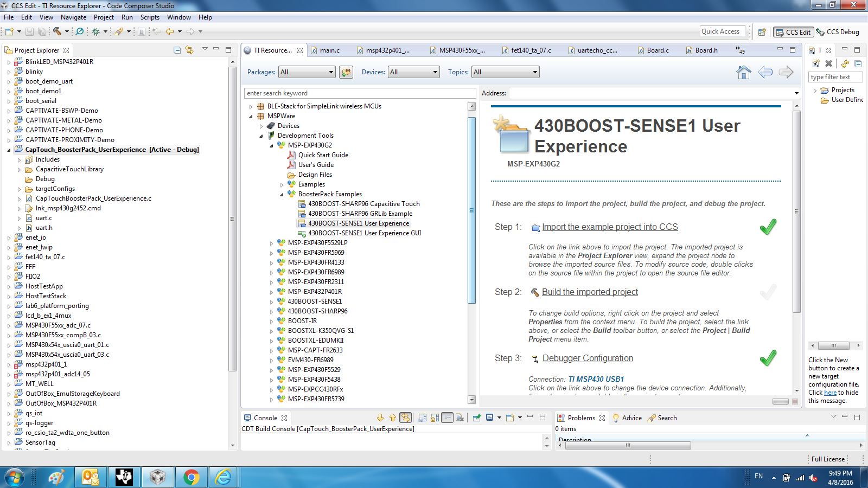Screen dimensions: 868x488
Task: Click the search keyword input field
Action: tap(360, 93)
